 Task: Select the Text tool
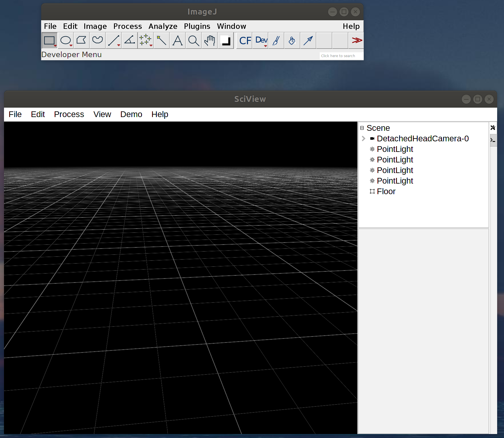click(x=178, y=41)
